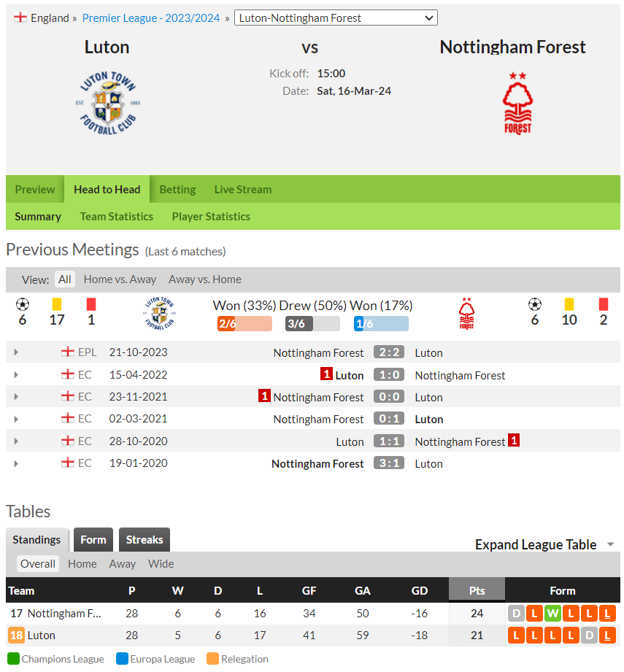Image resolution: width=624 pixels, height=672 pixels.
Task: Click Luton's goals football icon
Action: pyautogui.click(x=23, y=304)
